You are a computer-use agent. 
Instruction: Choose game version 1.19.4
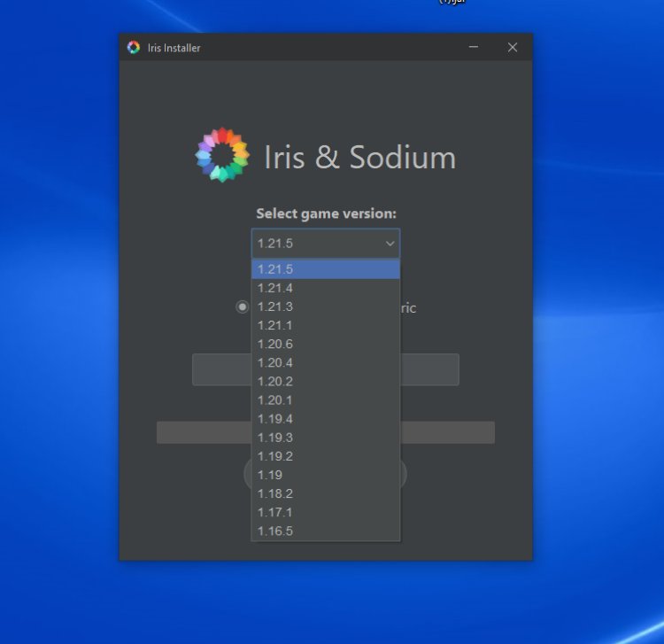click(325, 419)
